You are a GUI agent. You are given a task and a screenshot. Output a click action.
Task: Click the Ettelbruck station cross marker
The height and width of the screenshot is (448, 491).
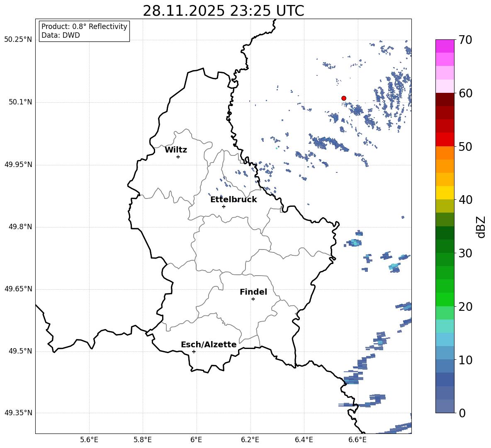click(224, 206)
